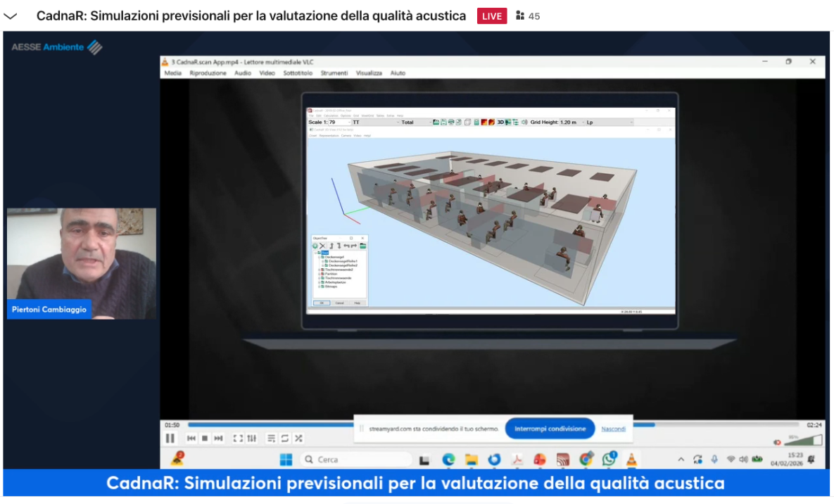This screenshot has height=504, width=834.
Task: Open Chrome from the taskbar
Action: 586,459
